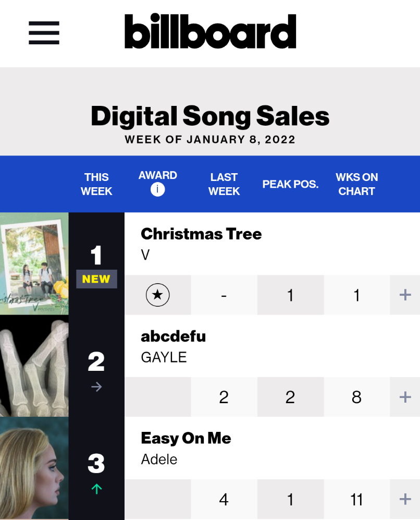Viewport: 420px width, 520px height.
Task: Open the abcdefu song title
Action: pyautogui.click(x=173, y=336)
